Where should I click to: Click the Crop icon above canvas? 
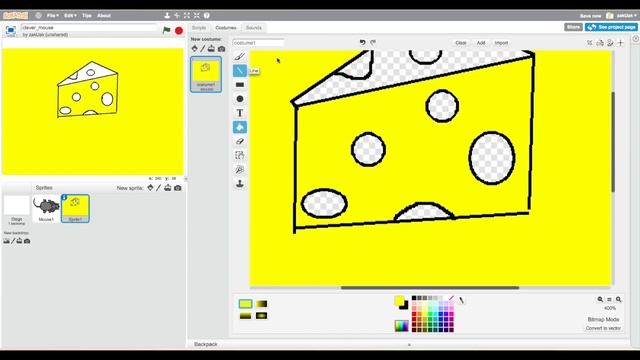pos(589,42)
